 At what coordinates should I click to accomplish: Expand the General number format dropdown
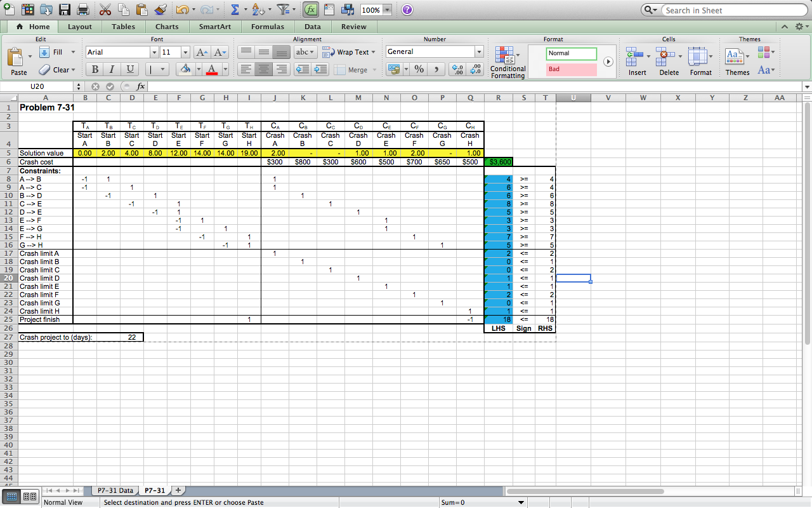coord(479,52)
